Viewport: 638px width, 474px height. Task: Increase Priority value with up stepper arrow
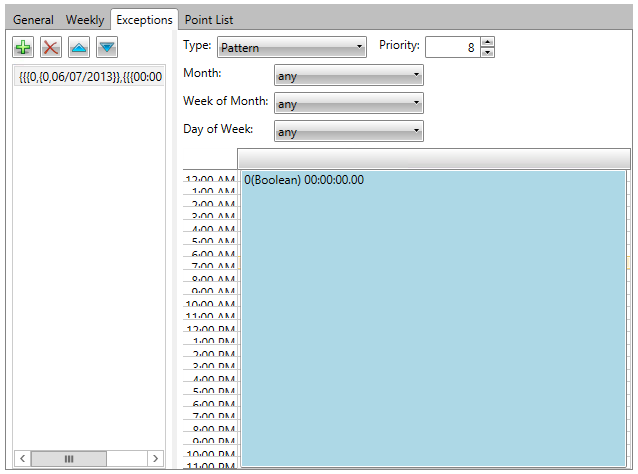click(x=487, y=42)
